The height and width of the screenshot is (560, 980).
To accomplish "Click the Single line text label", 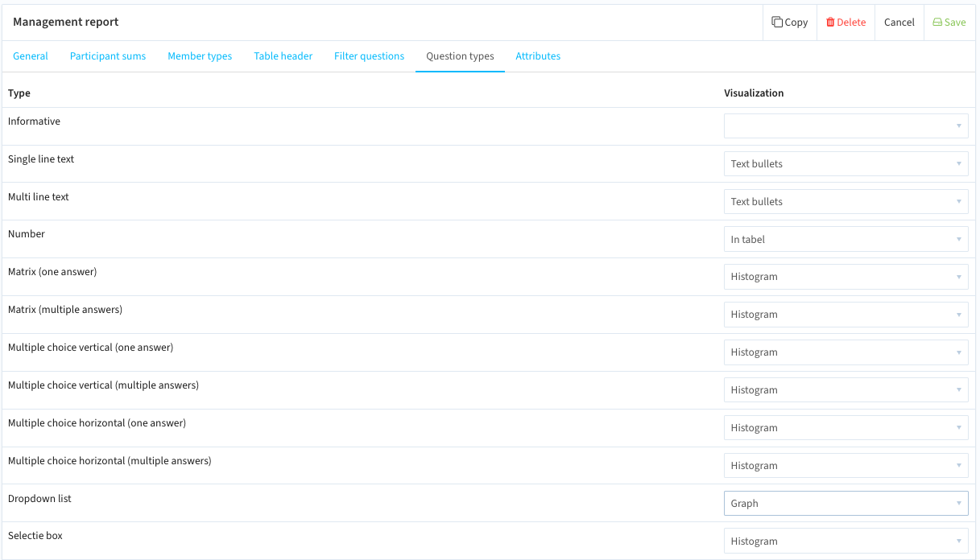I will (41, 159).
